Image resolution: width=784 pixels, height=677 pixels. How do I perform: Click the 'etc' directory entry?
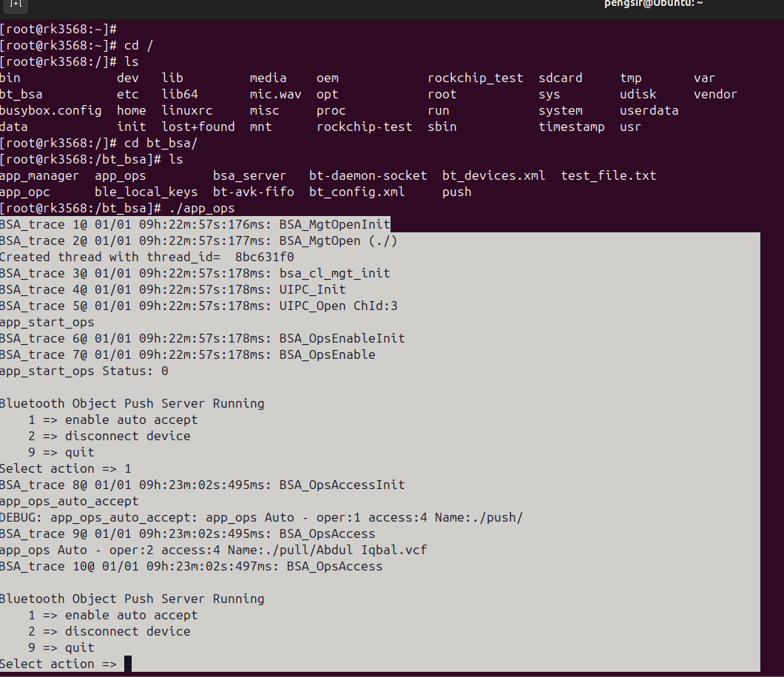pos(128,95)
